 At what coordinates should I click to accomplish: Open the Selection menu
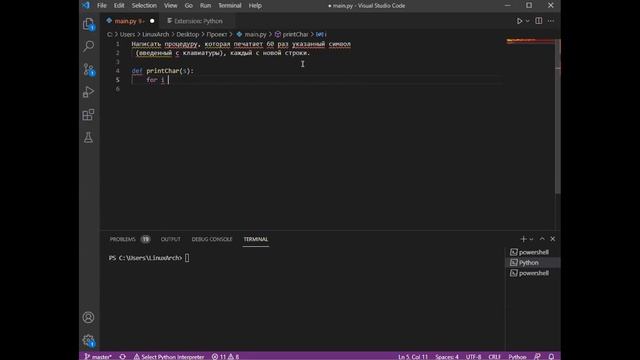pyautogui.click(x=144, y=5)
